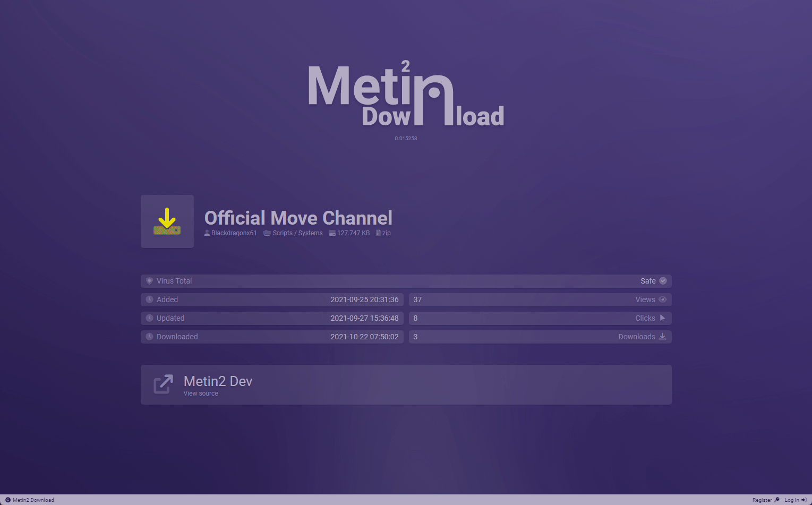Click the file size 127.747 KB

[x=353, y=233]
